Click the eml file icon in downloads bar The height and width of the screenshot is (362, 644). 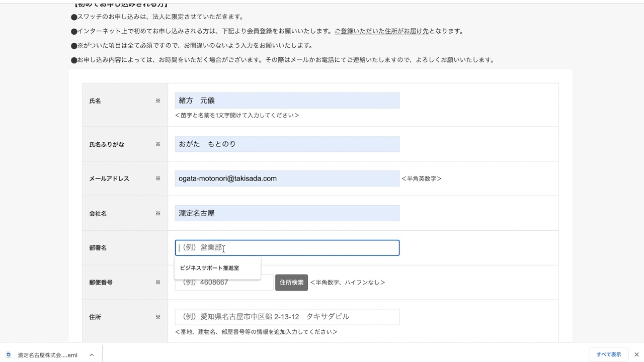point(9,355)
